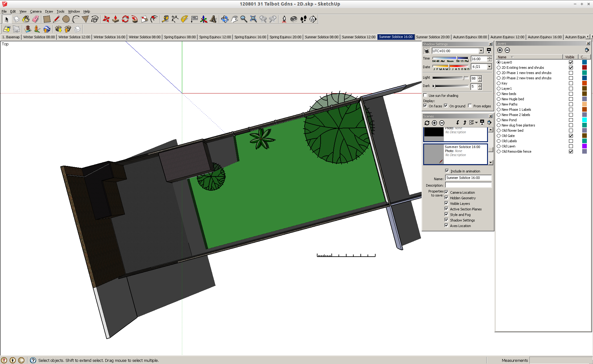Click Add Layer plus icon
Image resolution: width=593 pixels, height=364 pixels.
click(x=500, y=50)
